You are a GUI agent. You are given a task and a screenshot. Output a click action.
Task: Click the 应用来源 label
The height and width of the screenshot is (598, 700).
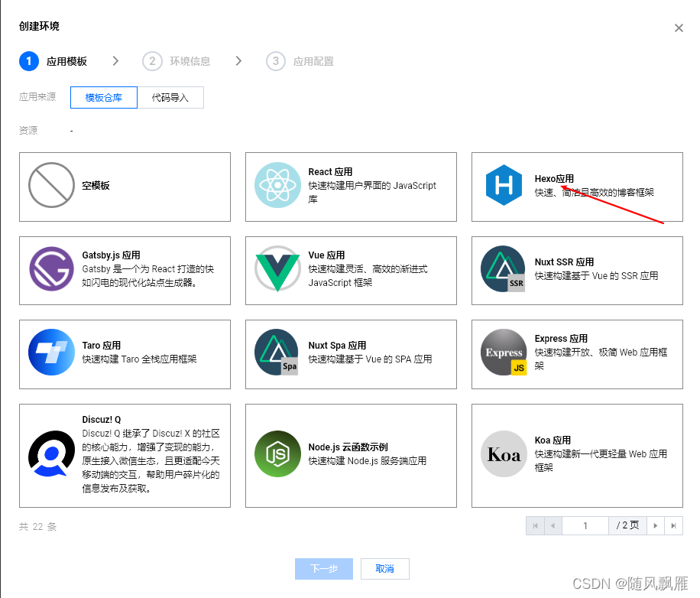pyautogui.click(x=37, y=97)
